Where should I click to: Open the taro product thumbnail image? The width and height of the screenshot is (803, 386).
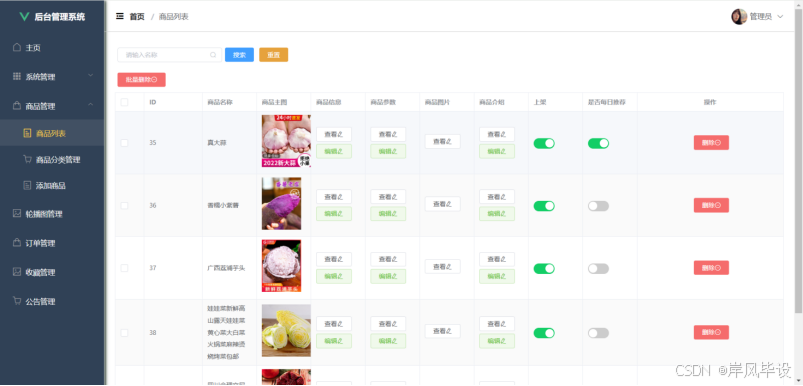pyautogui.click(x=282, y=266)
